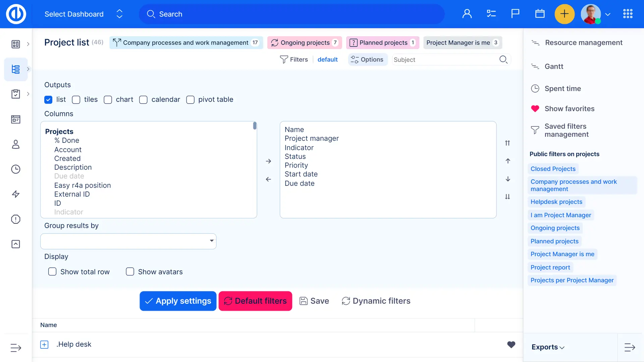Open the Gantt menu item
The image size is (644, 362).
[x=554, y=66]
